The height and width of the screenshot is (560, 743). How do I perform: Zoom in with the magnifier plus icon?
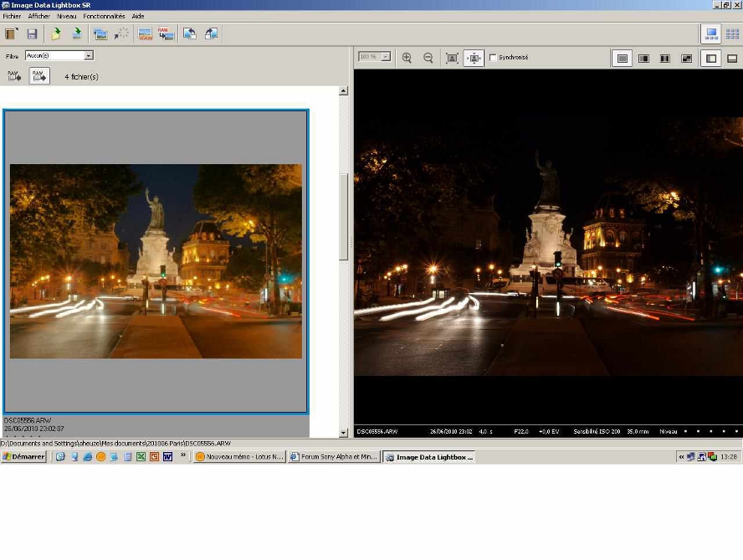(x=407, y=58)
